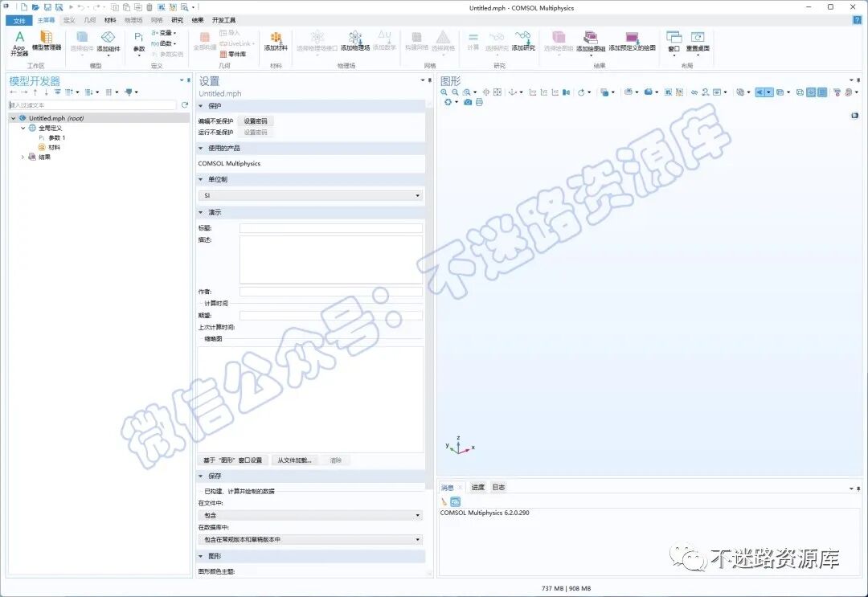Switch to the 材料 ribbon tab

click(110, 20)
